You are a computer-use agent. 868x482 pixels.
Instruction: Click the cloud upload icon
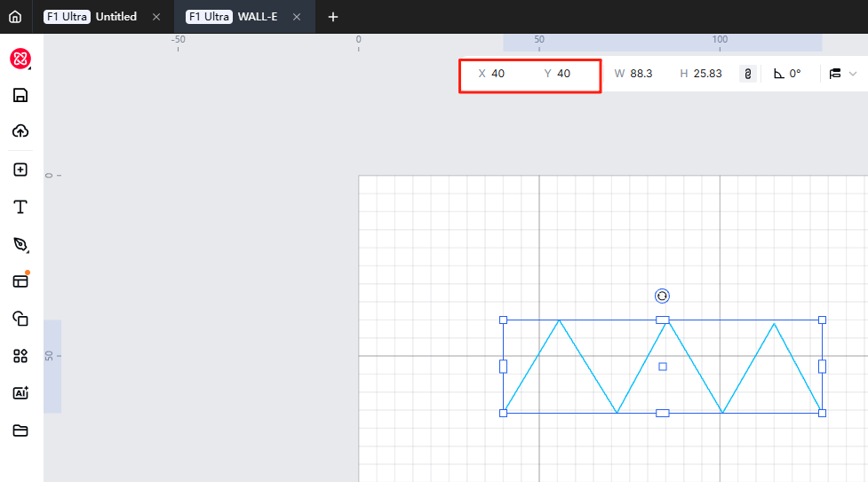click(x=20, y=131)
